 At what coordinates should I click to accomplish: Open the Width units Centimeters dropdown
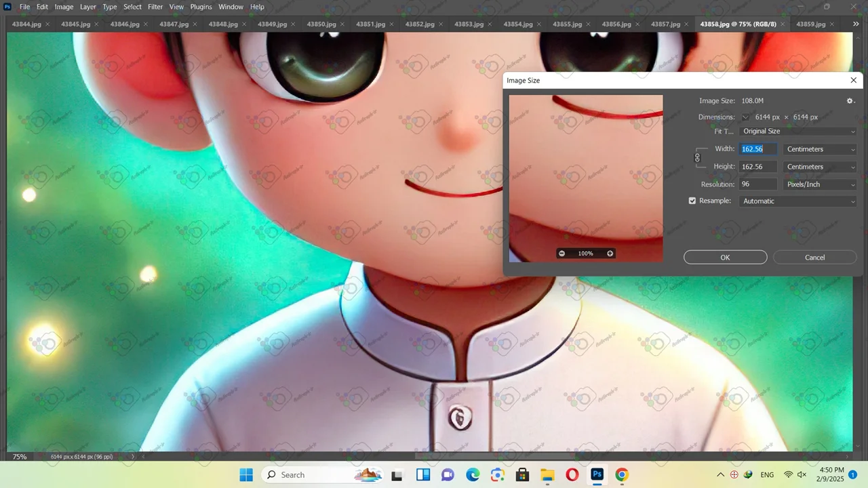tap(820, 149)
